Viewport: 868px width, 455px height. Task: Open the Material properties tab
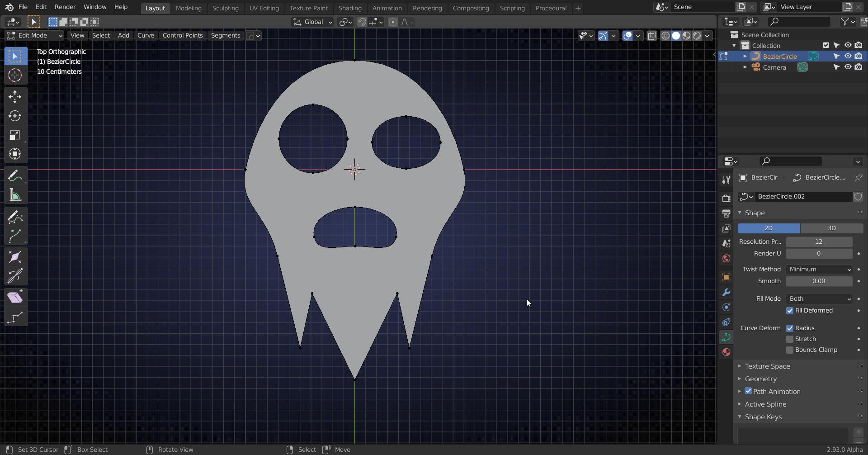tap(726, 352)
